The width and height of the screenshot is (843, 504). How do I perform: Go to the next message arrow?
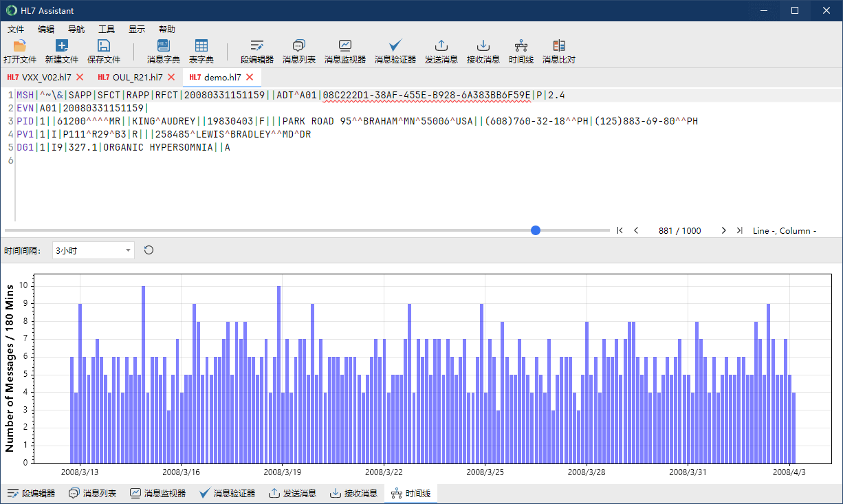(723, 231)
